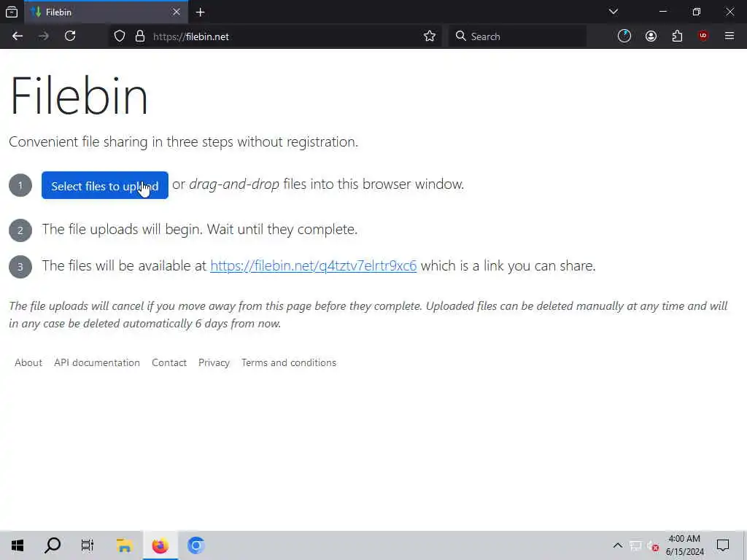
Task: Open the muted volume tray icon
Action: (653, 546)
